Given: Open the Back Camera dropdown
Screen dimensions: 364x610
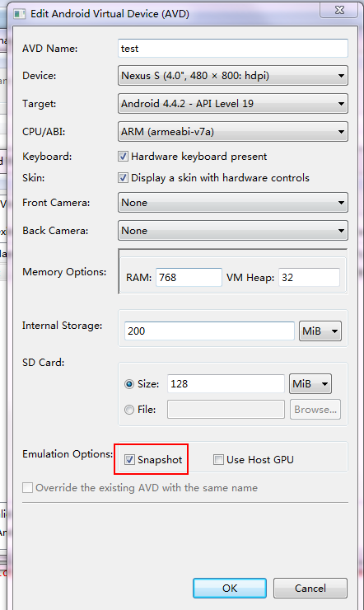Looking at the screenshot, I should pyautogui.click(x=233, y=230).
